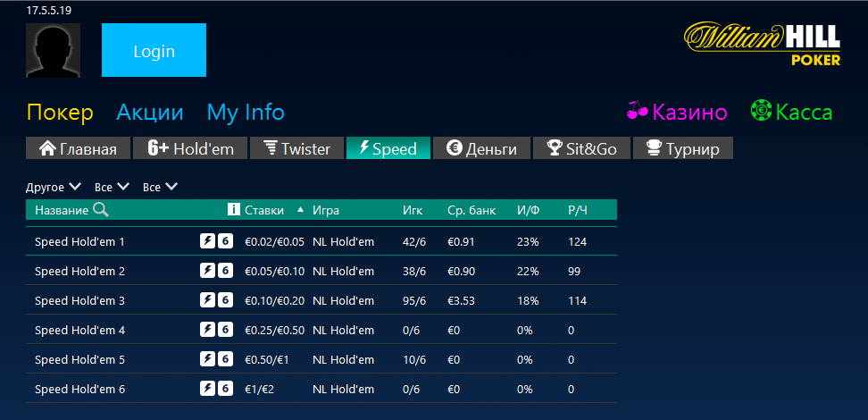The width and height of the screenshot is (868, 420).
Task: Select the Speed tab
Action: (388, 148)
